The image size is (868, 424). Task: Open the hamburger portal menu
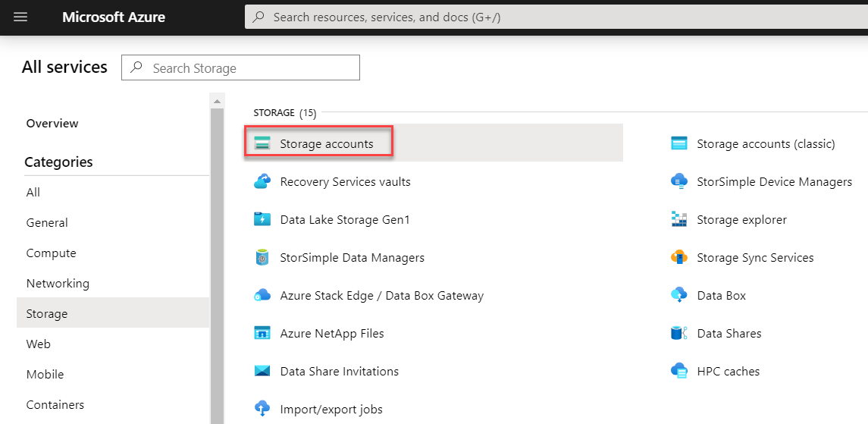[20, 17]
